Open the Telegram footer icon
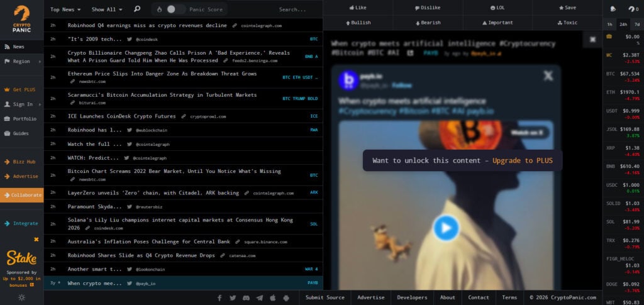The width and height of the screenshot is (644, 305). [x=260, y=297]
